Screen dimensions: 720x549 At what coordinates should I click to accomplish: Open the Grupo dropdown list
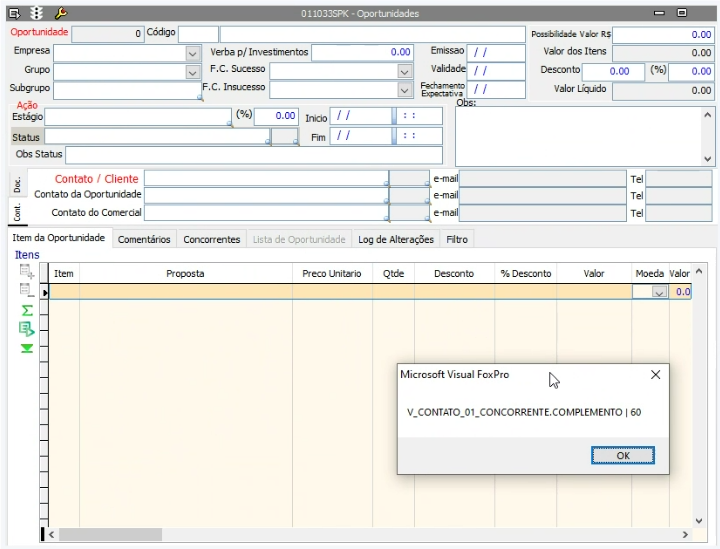(x=193, y=72)
